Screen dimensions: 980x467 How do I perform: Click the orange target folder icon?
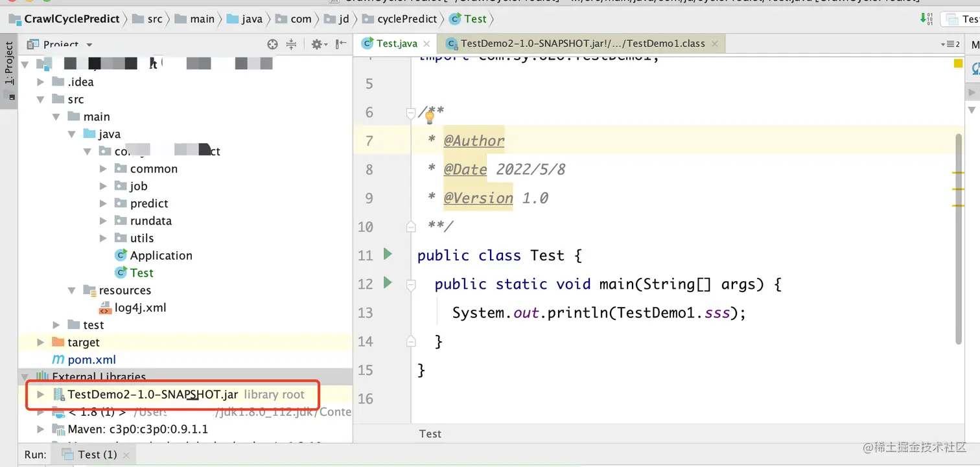[58, 342]
